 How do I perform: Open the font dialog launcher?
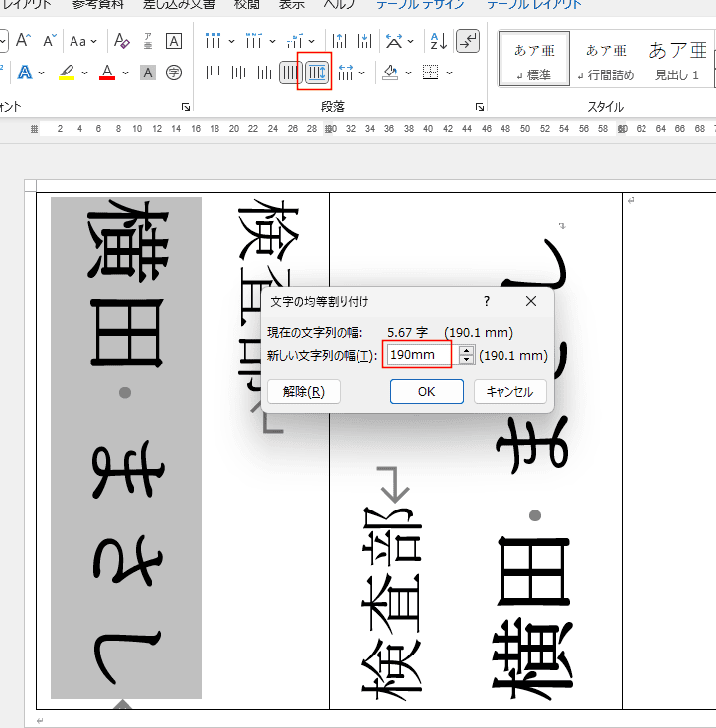click(x=186, y=107)
